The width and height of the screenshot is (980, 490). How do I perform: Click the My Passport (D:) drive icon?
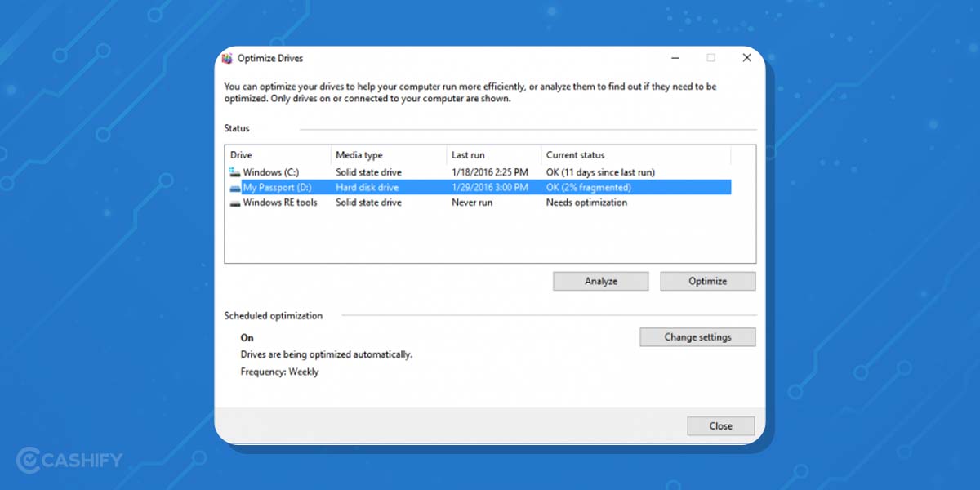[x=235, y=187]
